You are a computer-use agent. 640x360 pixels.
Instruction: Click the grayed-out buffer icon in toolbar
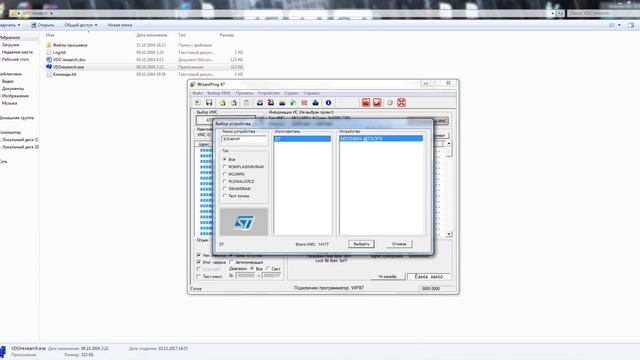(x=246, y=102)
